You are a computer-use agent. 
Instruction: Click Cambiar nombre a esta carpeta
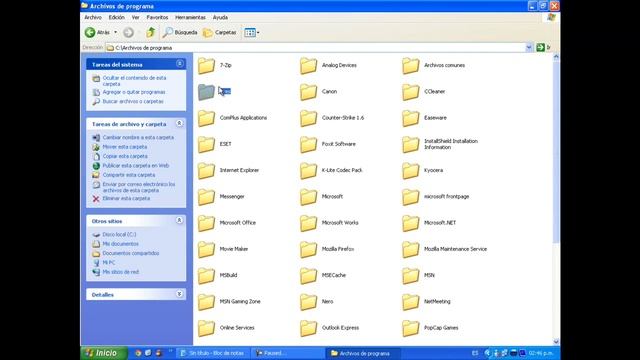tap(138, 138)
